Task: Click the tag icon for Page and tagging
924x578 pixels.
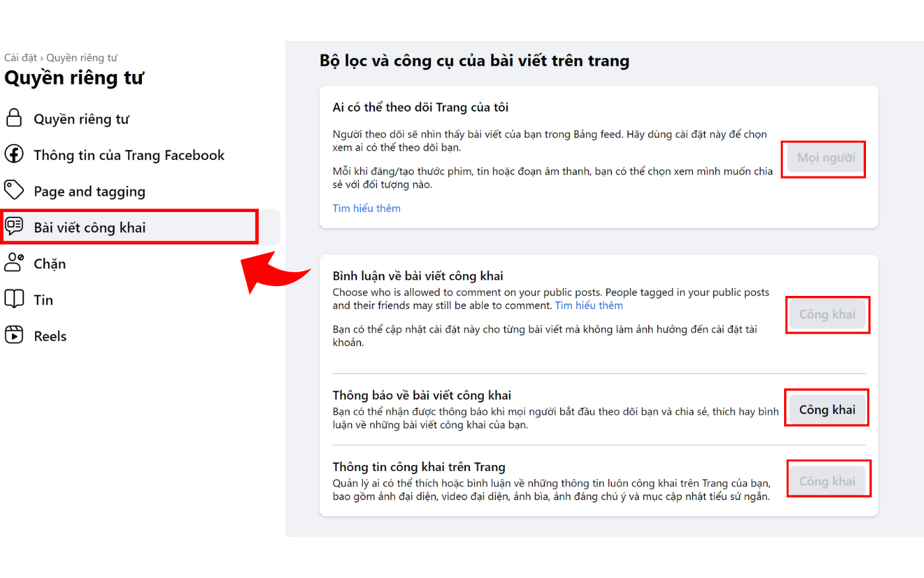Action: (x=14, y=190)
